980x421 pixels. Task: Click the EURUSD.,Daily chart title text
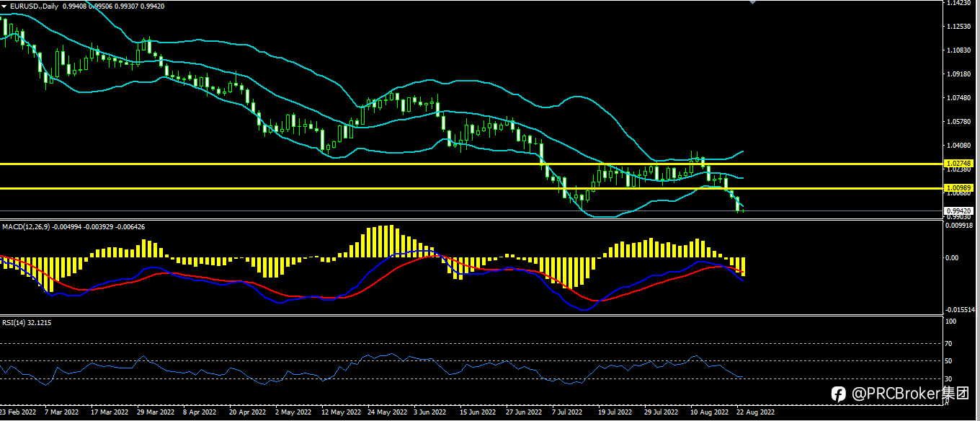[x=35, y=6]
